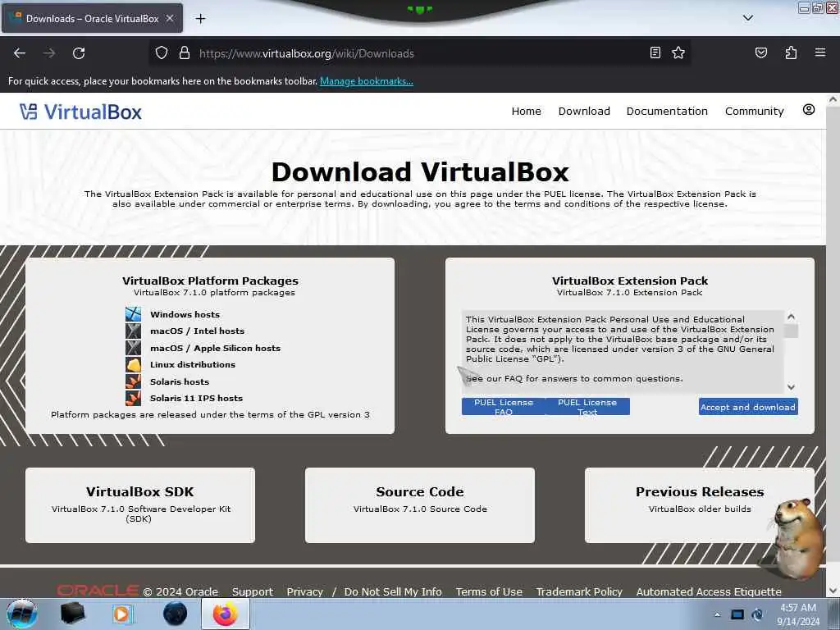Click Accept and download button
Image resolution: width=840 pixels, height=630 pixels.
point(748,407)
